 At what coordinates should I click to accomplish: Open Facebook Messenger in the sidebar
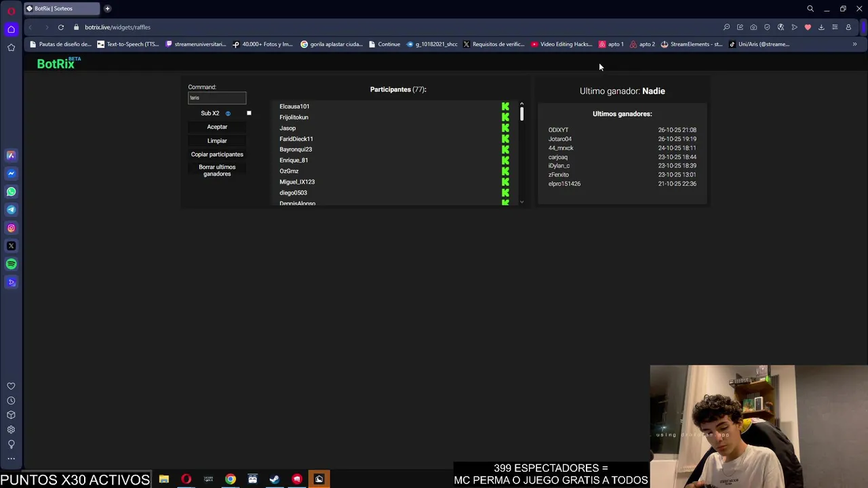[11, 174]
